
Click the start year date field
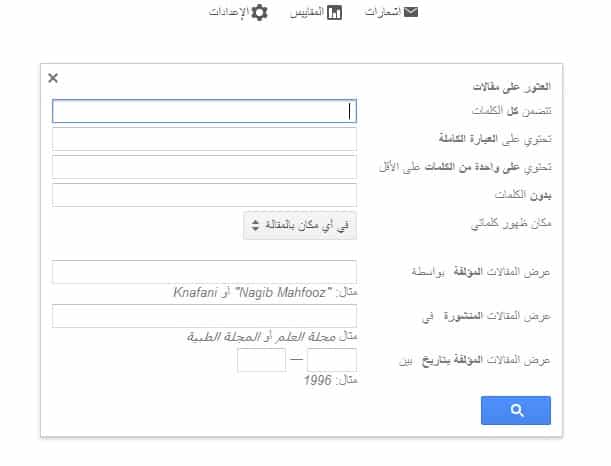(x=332, y=360)
